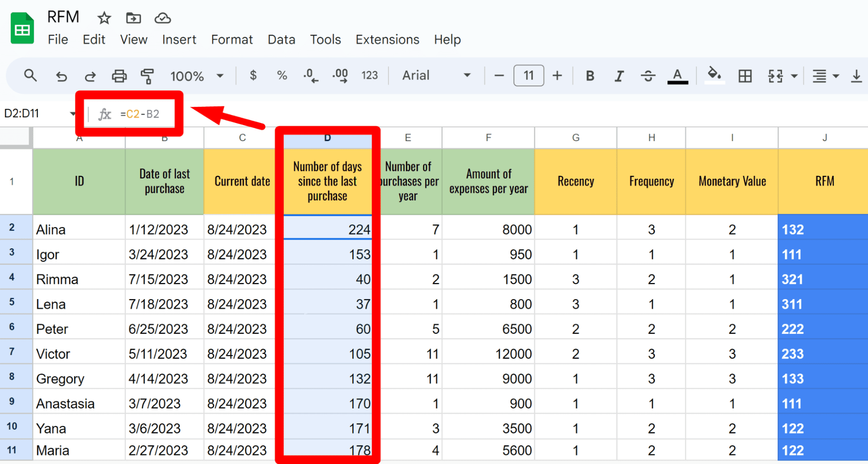Viewport: 868px width, 464px height.
Task: Undo the last action
Action: (x=61, y=75)
